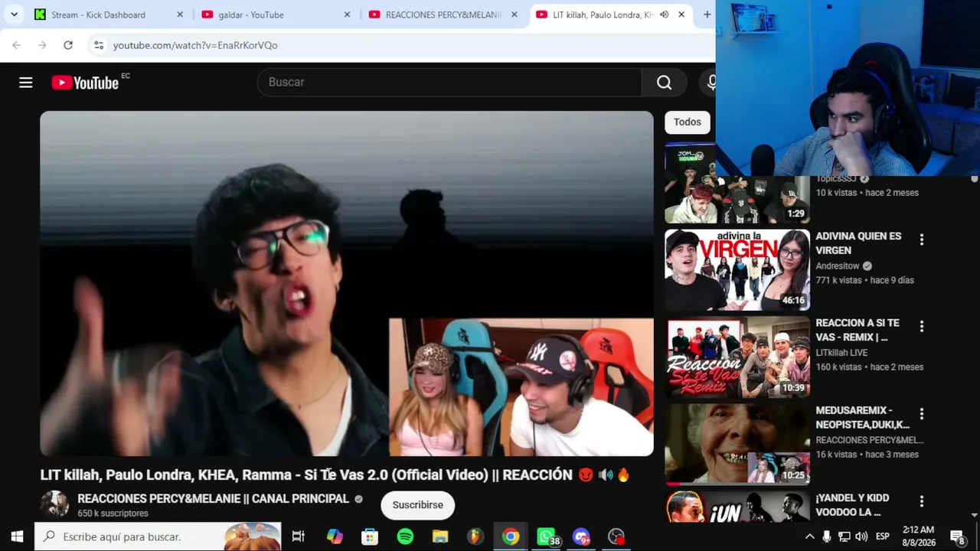Show hidden system tray icons
The width and height of the screenshot is (980, 551).
(x=809, y=536)
